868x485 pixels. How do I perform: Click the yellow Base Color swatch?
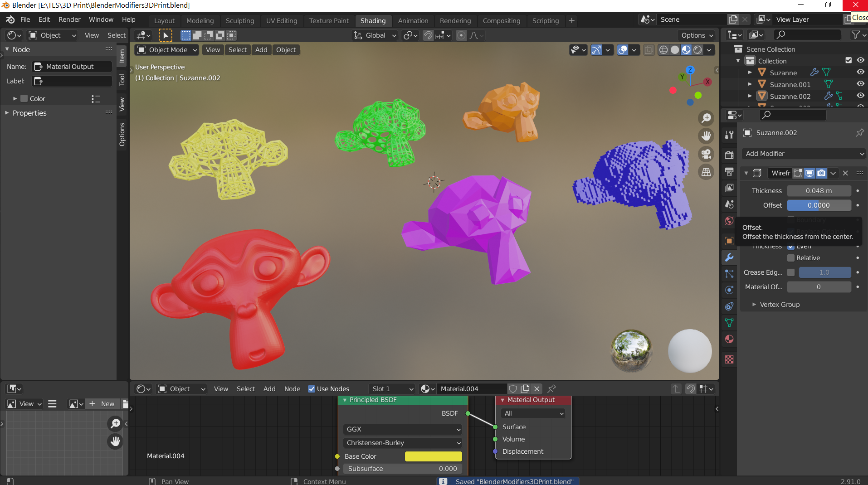click(433, 456)
